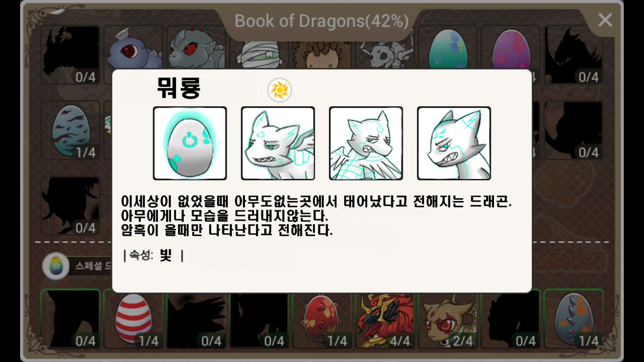Click the Book of Dragons title banner

point(321,21)
